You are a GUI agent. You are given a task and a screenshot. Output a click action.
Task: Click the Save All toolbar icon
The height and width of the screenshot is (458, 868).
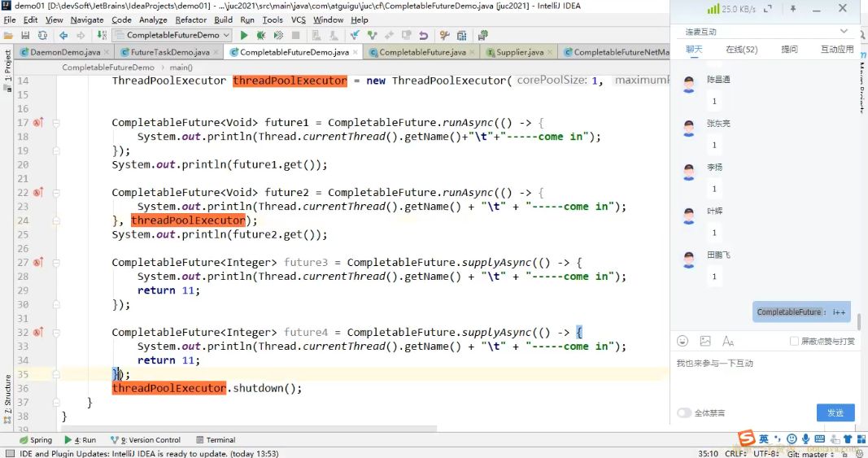[26, 36]
